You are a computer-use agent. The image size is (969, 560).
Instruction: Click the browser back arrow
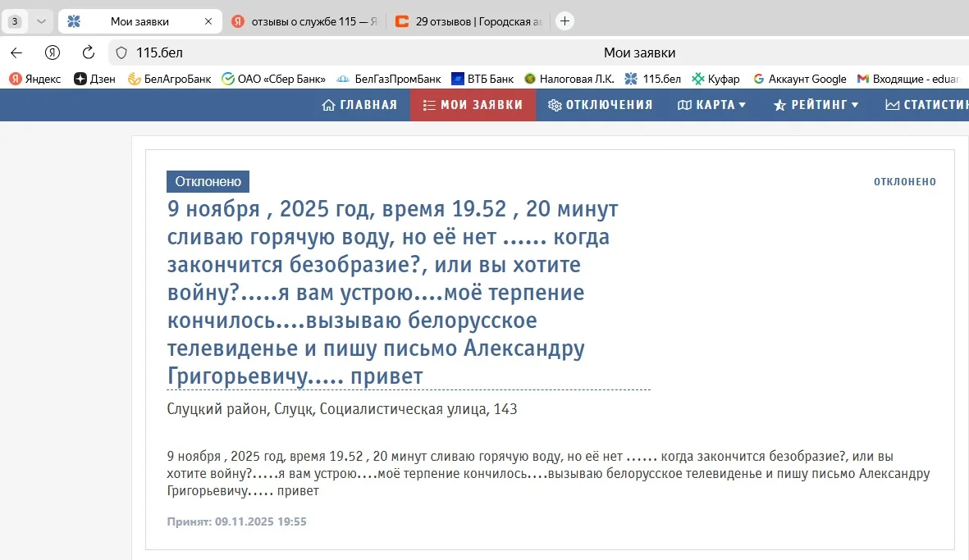pos(16,52)
